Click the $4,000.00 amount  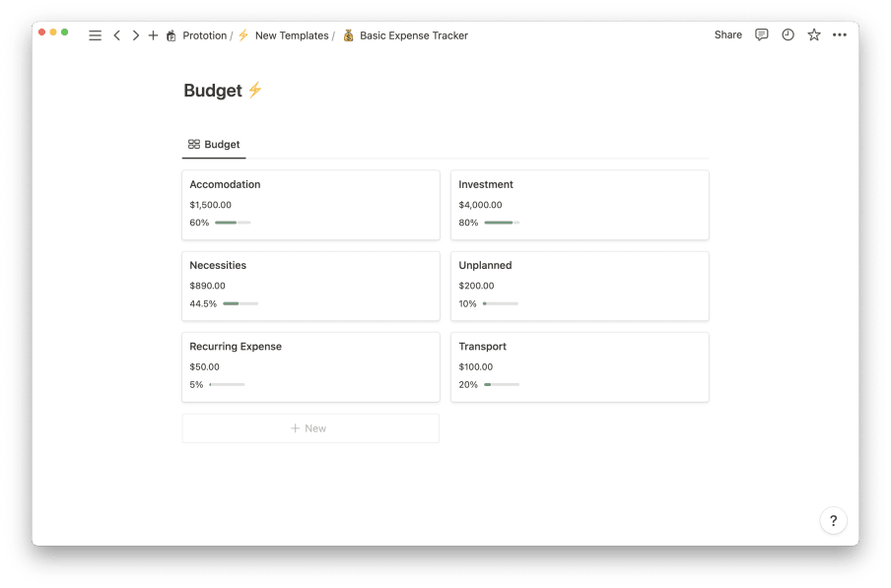pos(480,205)
